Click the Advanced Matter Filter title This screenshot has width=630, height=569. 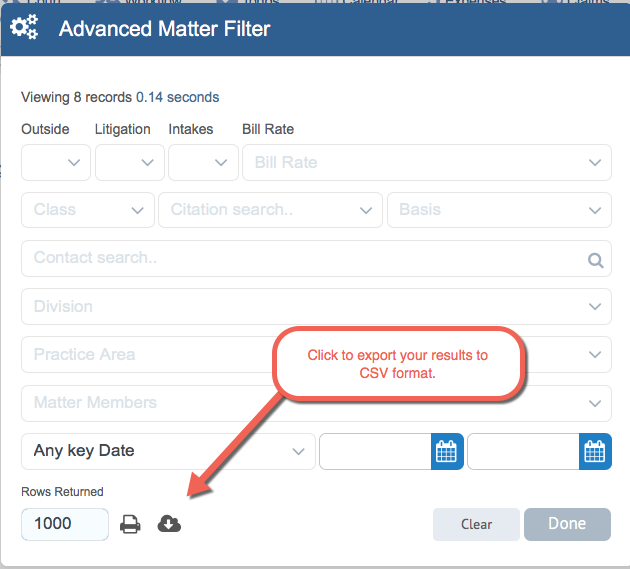(165, 29)
